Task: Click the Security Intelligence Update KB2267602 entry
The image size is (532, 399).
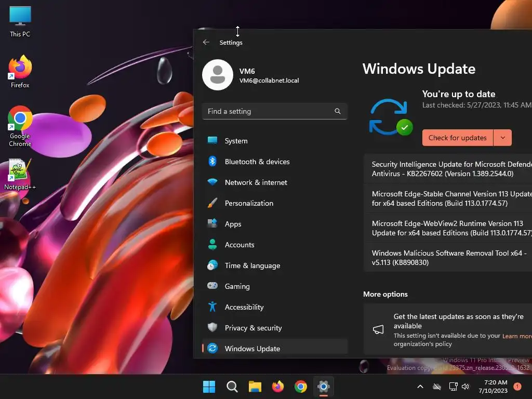Action: coord(448,169)
